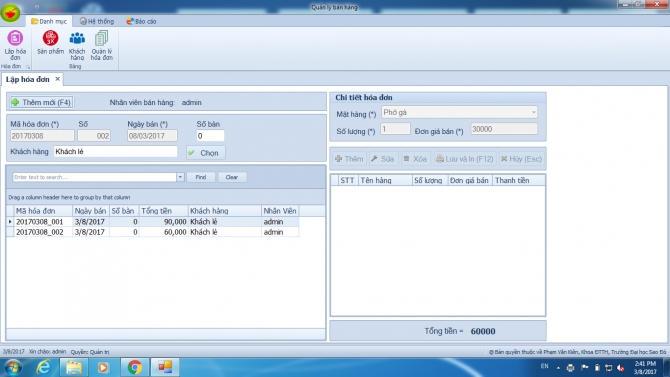The height and width of the screenshot is (377, 670).
Task: Click the Thêm mới (F4) button
Action: (42, 103)
